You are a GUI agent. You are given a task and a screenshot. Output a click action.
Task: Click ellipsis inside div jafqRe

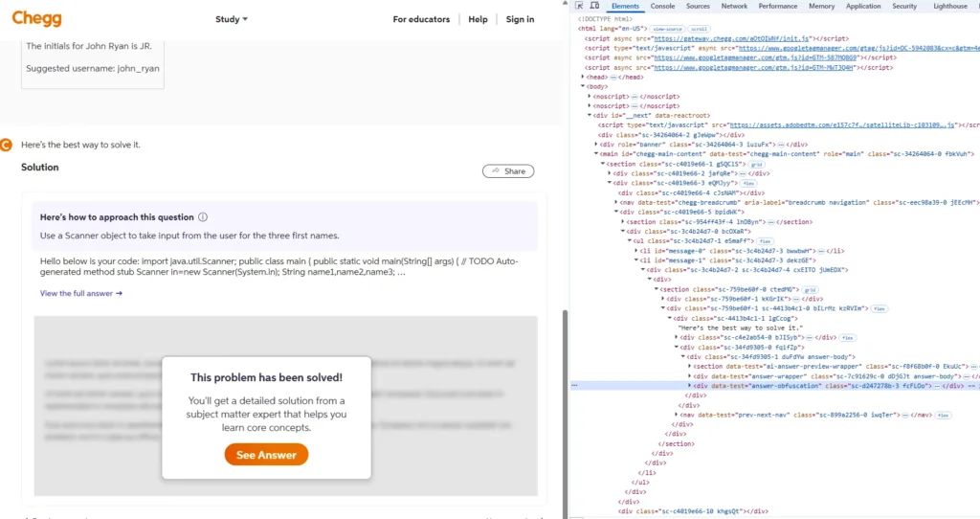tap(743, 174)
